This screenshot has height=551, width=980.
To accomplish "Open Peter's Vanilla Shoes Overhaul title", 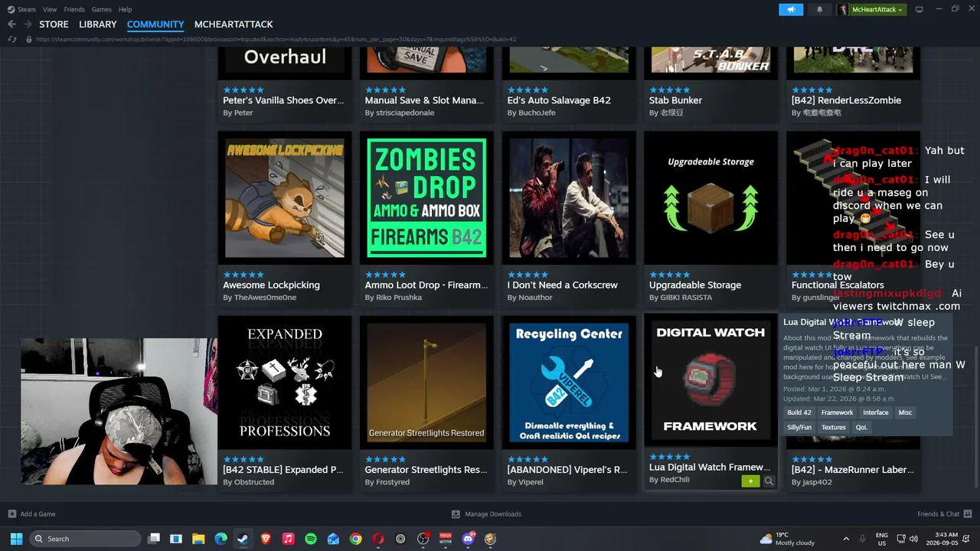I will coord(283,100).
